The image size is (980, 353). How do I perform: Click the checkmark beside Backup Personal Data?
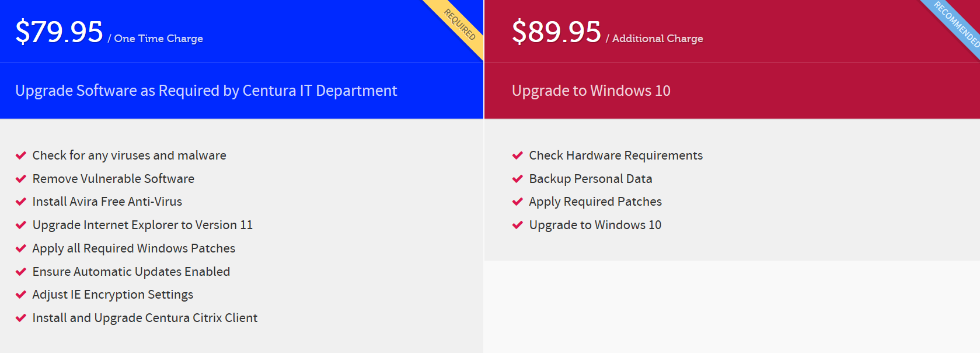pyautogui.click(x=518, y=179)
